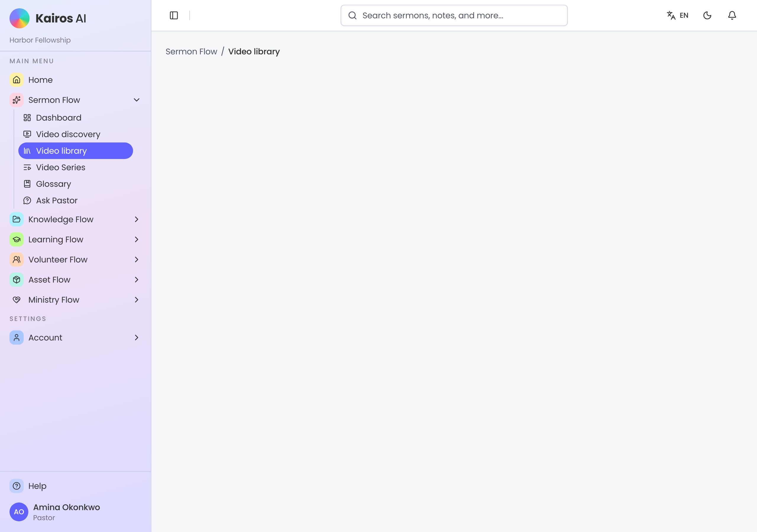Click the AO user avatar
Image resolution: width=757 pixels, height=532 pixels.
(x=19, y=512)
